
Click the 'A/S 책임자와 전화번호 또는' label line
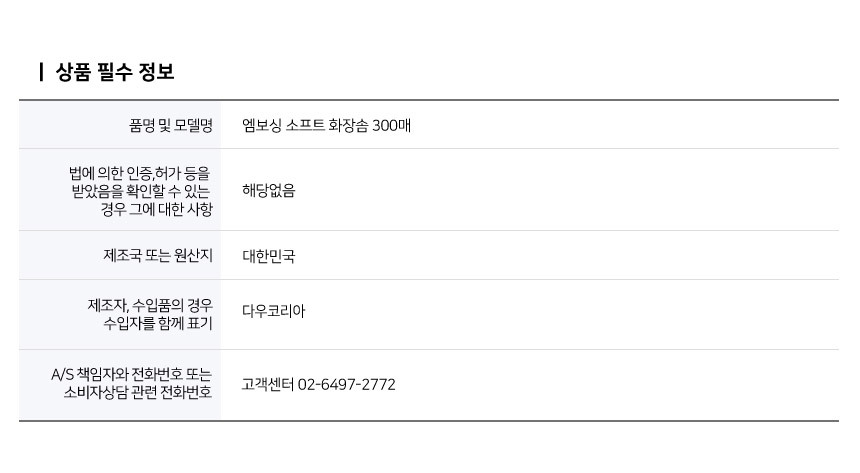132,374
